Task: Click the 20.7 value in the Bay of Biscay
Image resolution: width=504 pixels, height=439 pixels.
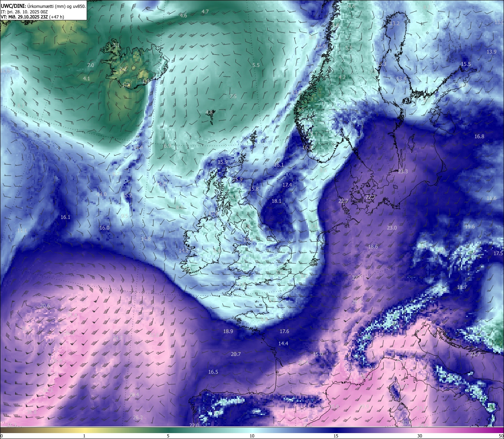Action: [235, 354]
